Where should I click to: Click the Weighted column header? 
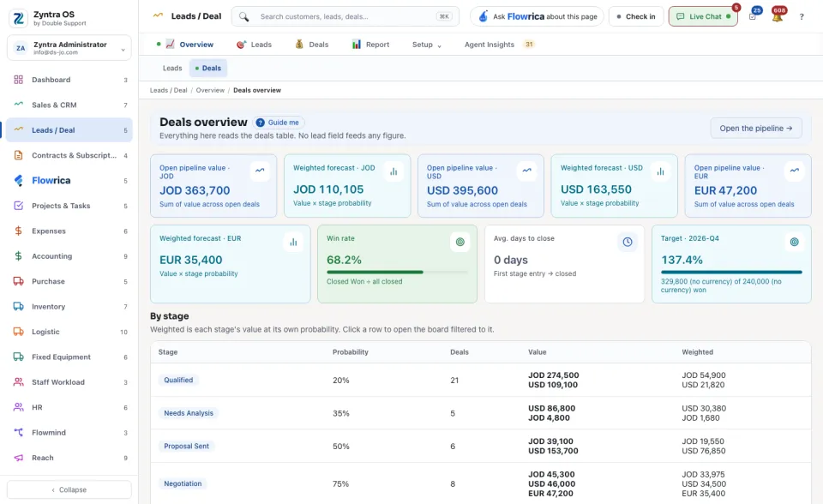click(697, 352)
